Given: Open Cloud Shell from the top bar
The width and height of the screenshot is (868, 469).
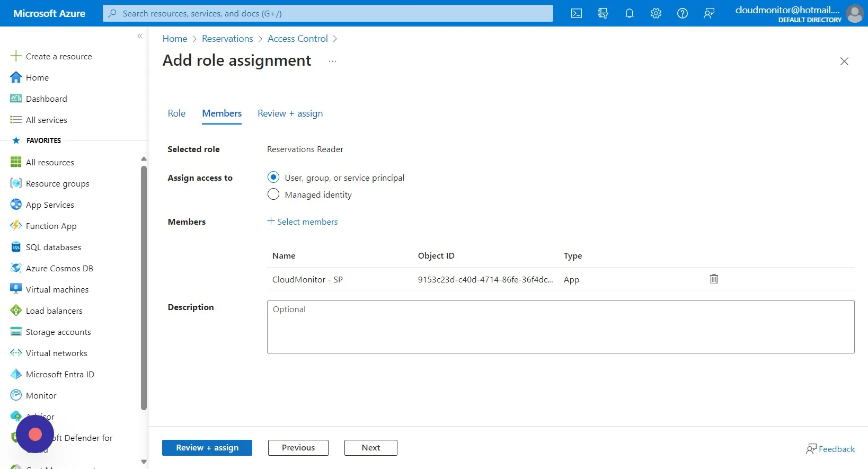Looking at the screenshot, I should (577, 13).
